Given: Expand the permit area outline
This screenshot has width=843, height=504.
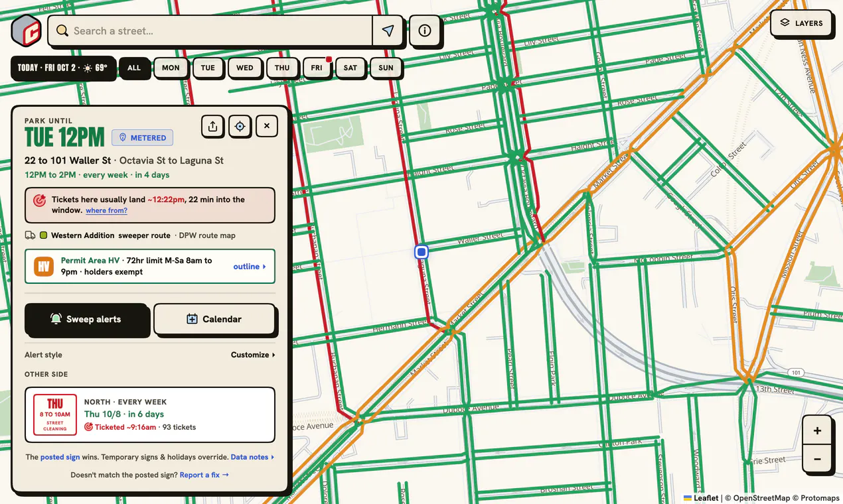Looking at the screenshot, I should pos(250,267).
